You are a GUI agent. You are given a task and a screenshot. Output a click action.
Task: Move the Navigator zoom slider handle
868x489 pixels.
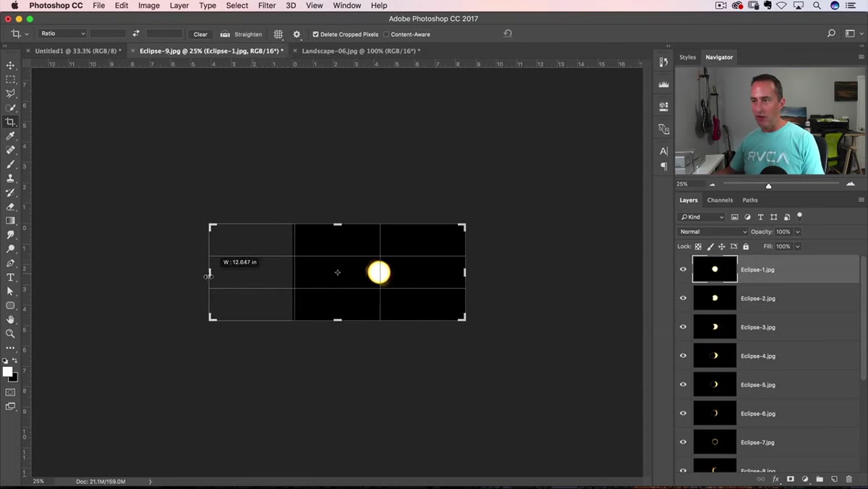(768, 185)
